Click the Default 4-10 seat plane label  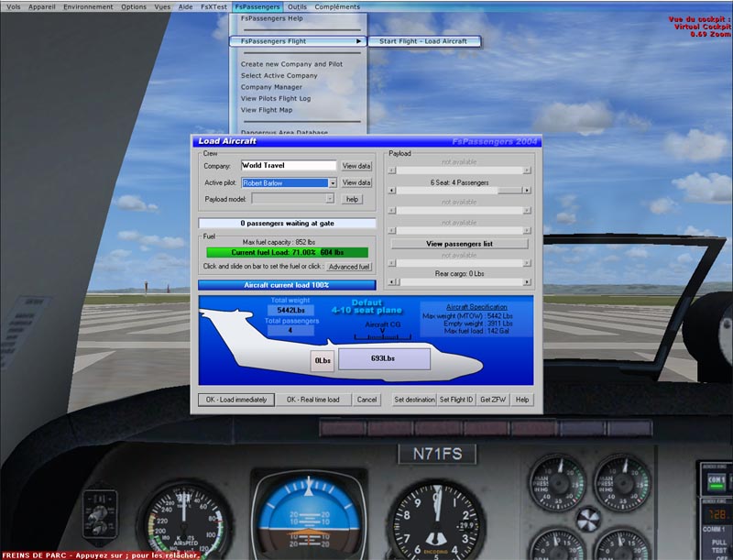(x=367, y=307)
